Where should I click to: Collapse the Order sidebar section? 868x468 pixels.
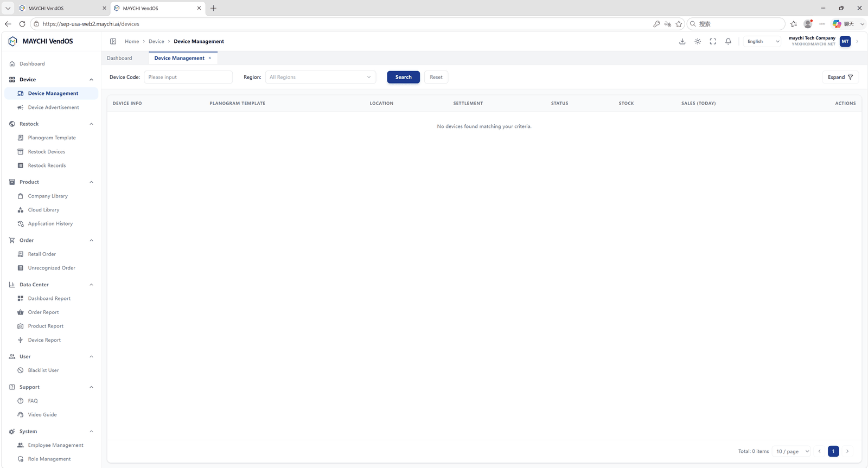pos(51,240)
